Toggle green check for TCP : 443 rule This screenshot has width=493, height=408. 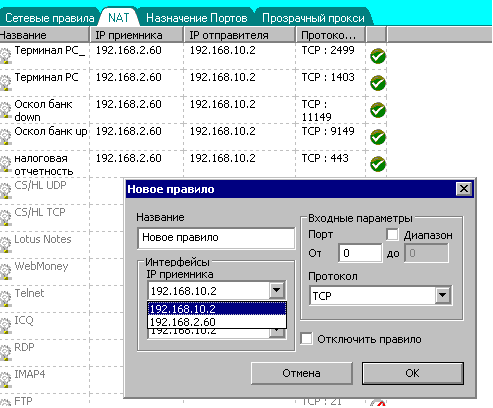pos(378,164)
